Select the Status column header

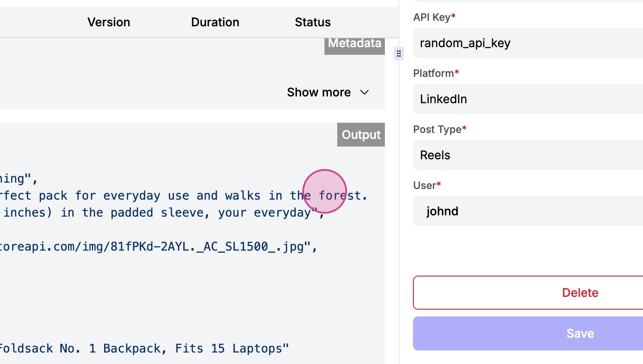tap(313, 22)
